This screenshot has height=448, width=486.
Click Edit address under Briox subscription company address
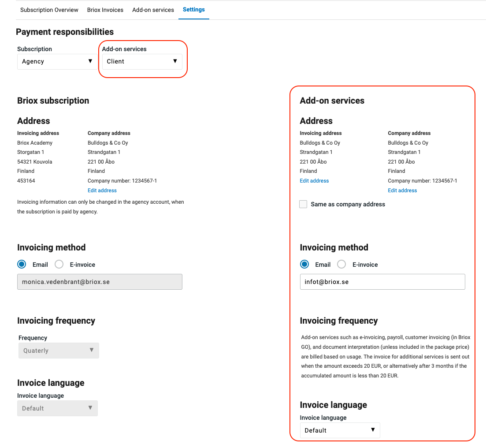click(102, 190)
